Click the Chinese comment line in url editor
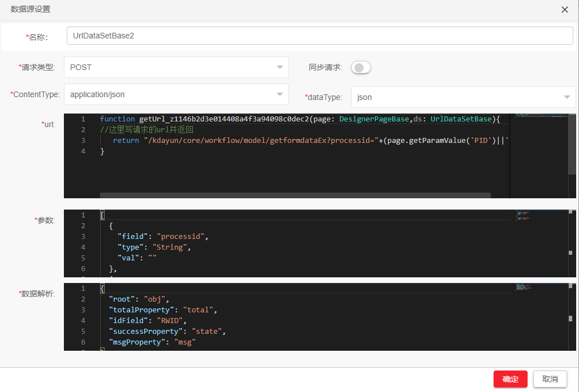 click(x=147, y=130)
